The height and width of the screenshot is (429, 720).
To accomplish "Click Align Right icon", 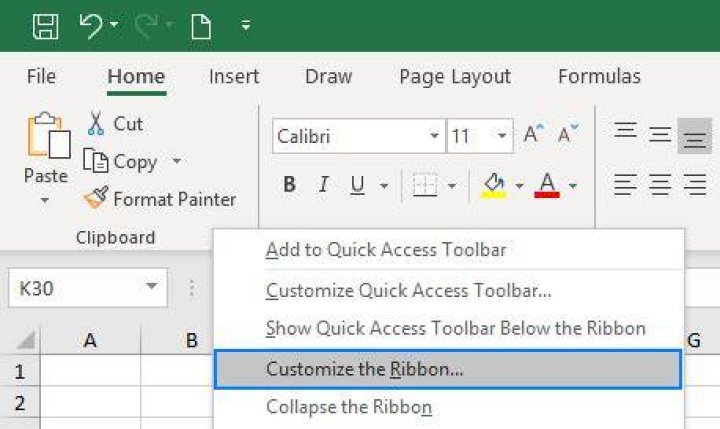I will (694, 185).
